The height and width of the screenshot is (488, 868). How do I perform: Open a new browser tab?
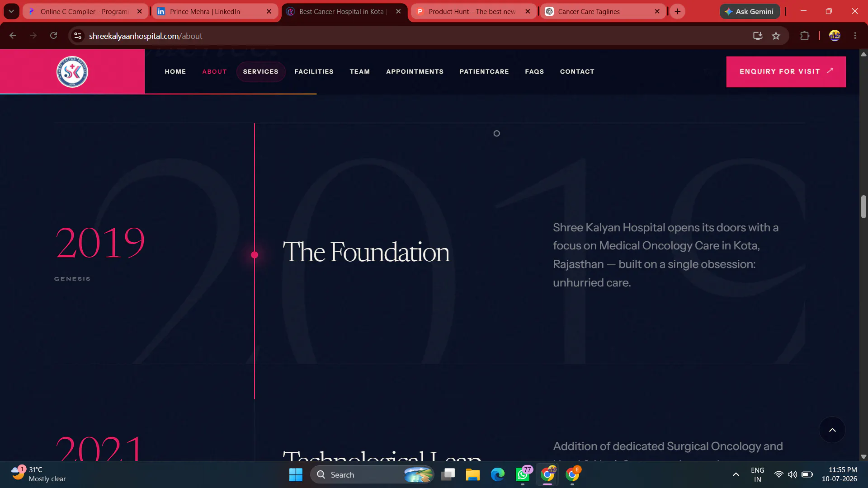[x=678, y=12]
